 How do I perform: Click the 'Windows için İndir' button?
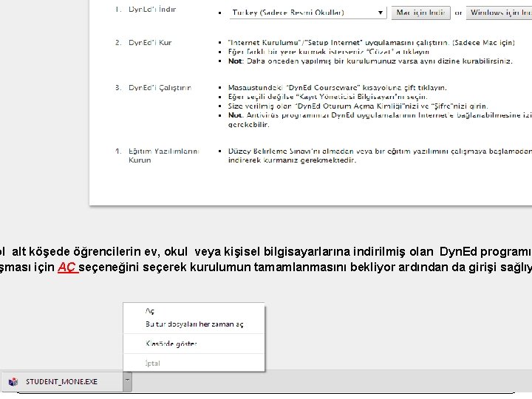pos(499,13)
